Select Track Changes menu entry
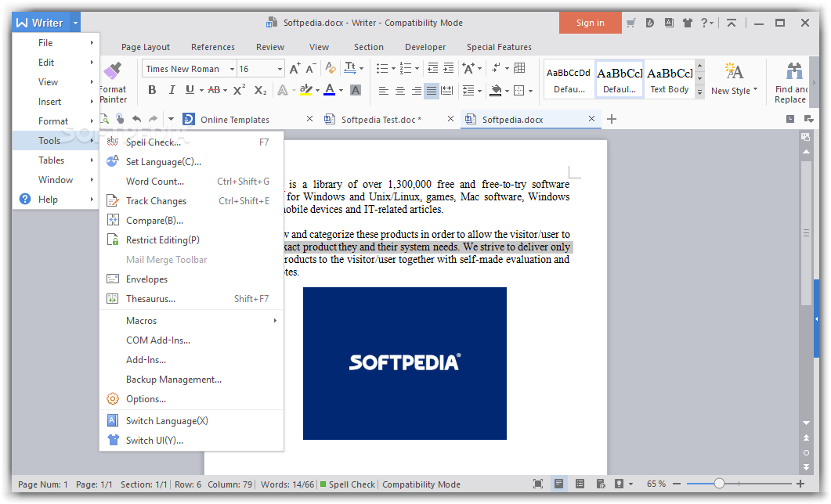This screenshot has width=831, height=504. 191,201
